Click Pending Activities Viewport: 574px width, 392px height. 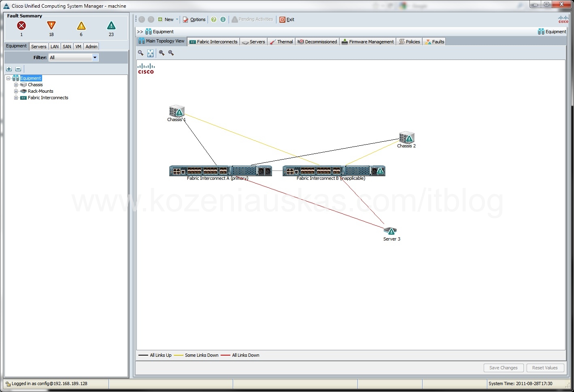[252, 19]
